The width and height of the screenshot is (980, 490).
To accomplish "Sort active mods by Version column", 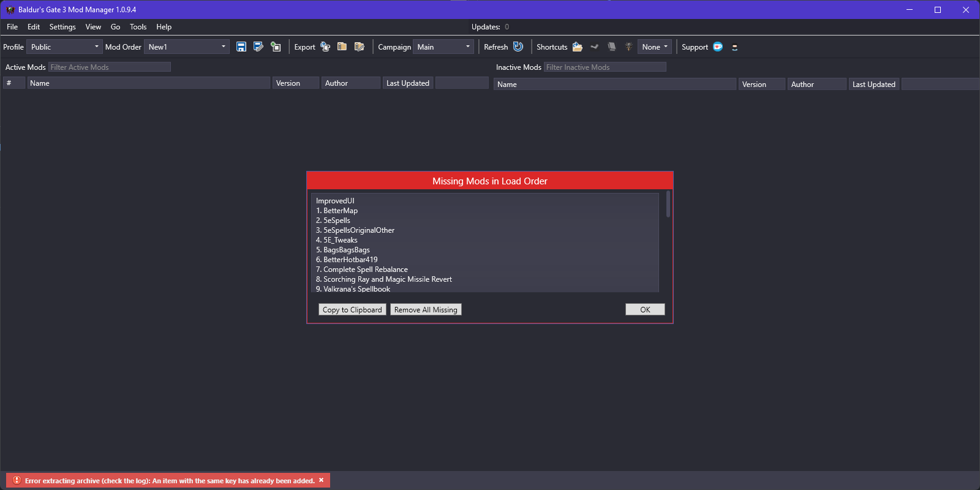I will (296, 83).
